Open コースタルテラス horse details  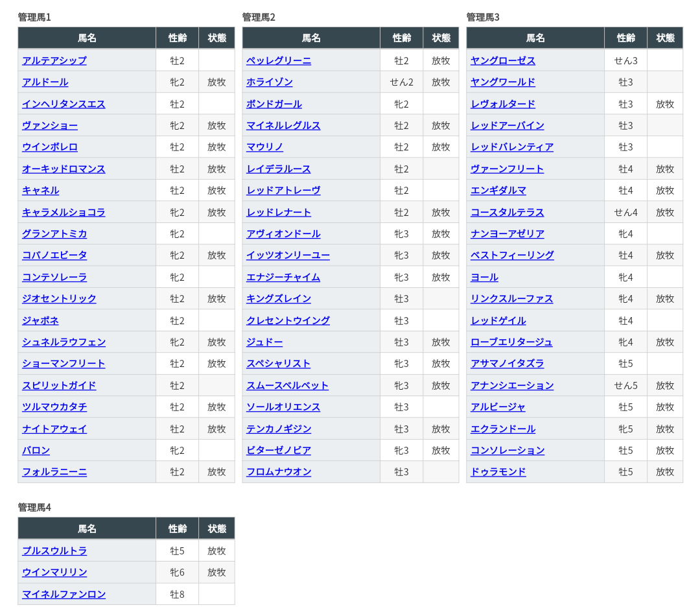pyautogui.click(x=507, y=212)
